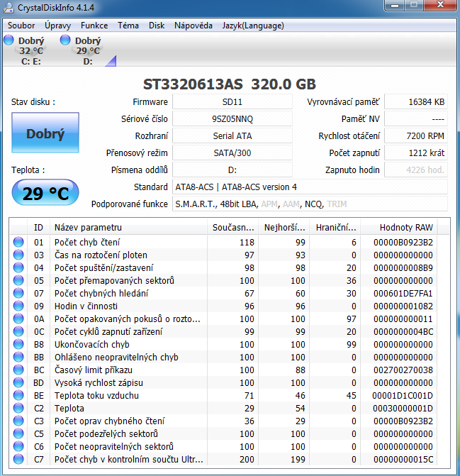Screen dimensions: 460x476
Task: Click the rotation rate field 7200 RPM
Action: (416, 135)
